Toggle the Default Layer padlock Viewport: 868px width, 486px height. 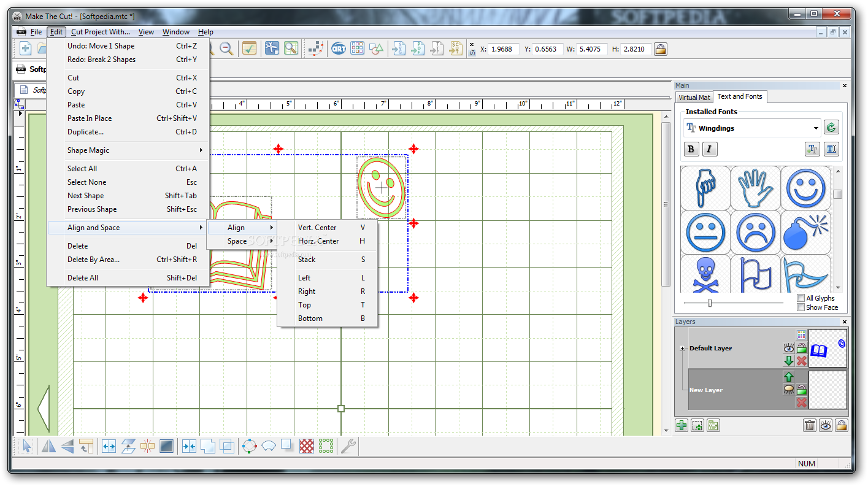(802, 348)
